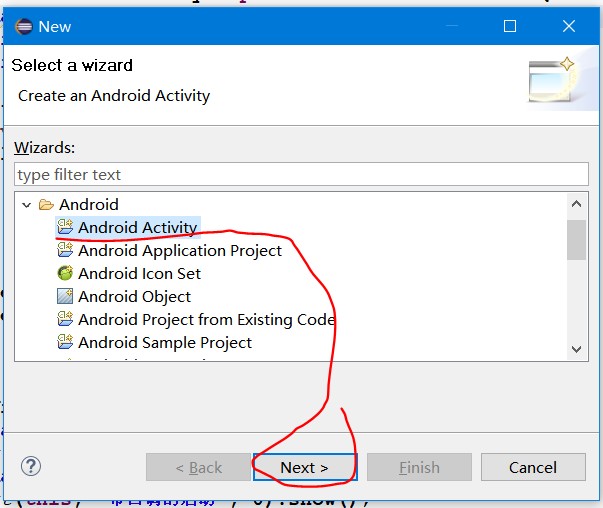Click the wizard list scroll up arrow

click(x=576, y=204)
